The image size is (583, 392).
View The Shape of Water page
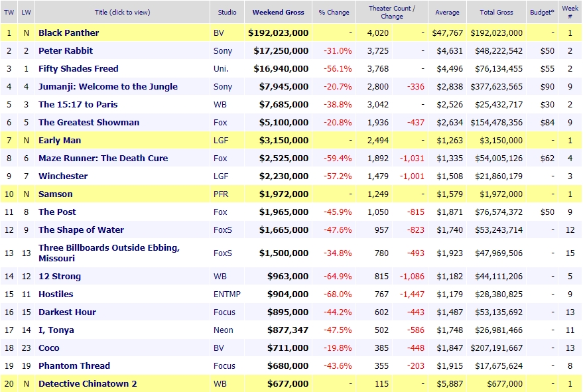(x=81, y=230)
